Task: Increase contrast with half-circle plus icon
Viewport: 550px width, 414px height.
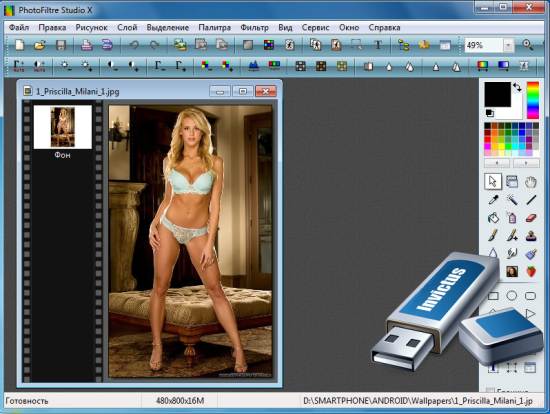Action: pyautogui.click(x=133, y=66)
